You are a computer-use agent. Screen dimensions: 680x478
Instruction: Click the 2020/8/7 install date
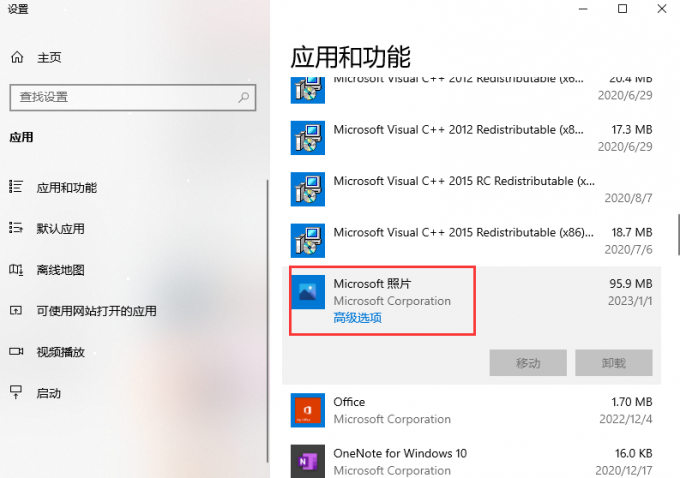point(628,198)
